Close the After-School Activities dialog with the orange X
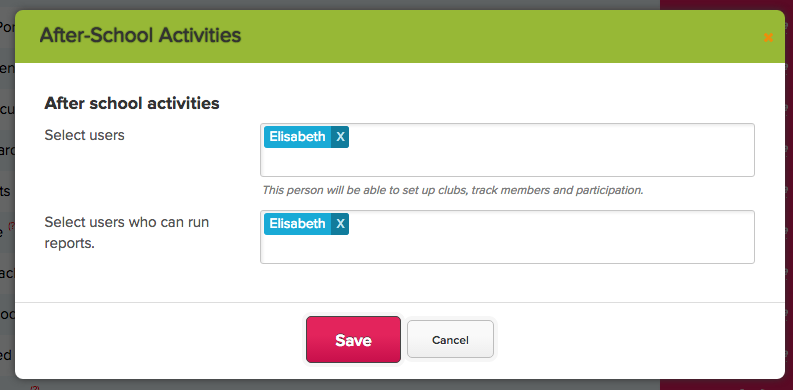Screen dimensions: 793x390 pyautogui.click(x=768, y=37)
